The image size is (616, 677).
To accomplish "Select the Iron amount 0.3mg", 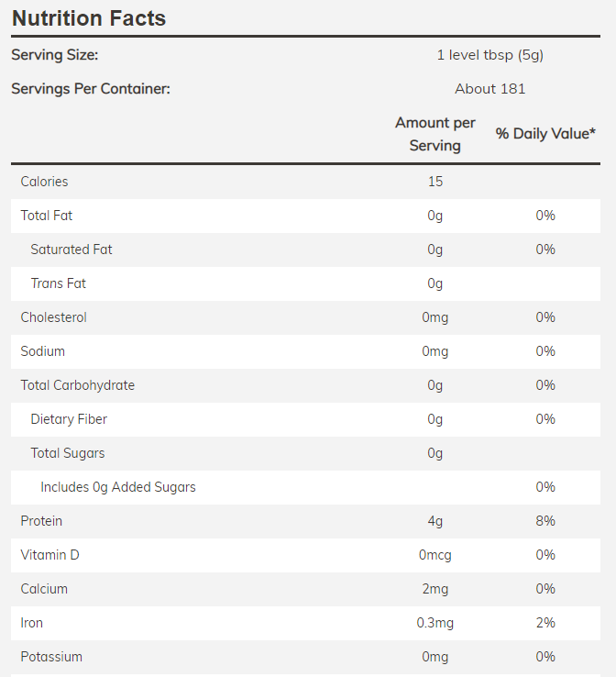I will point(435,623).
